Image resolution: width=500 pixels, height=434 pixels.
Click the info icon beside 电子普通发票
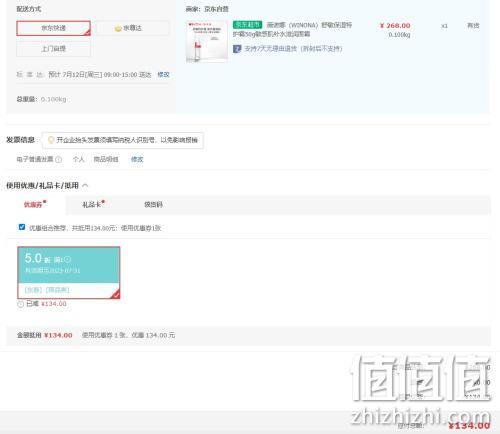coord(59,159)
